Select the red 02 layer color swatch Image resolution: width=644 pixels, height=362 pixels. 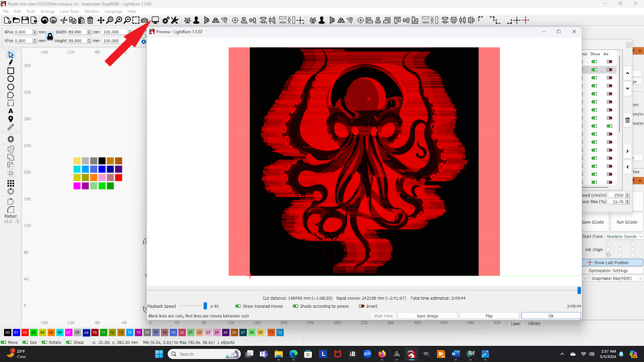(x=25, y=332)
